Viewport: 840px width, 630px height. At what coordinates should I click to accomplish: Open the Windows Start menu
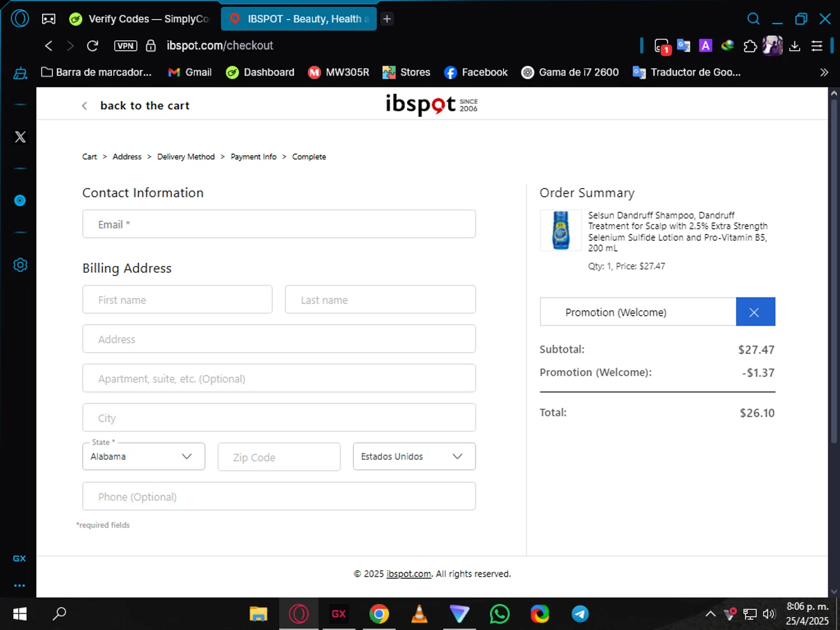point(20,614)
